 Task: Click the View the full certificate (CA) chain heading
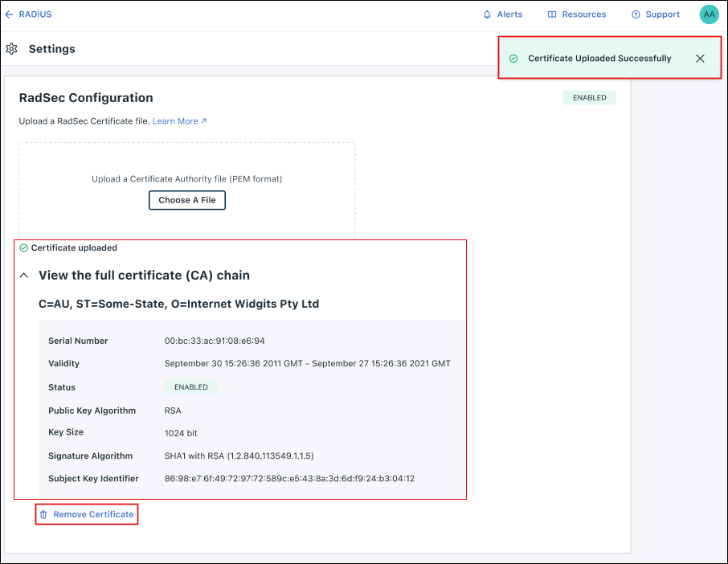click(144, 276)
